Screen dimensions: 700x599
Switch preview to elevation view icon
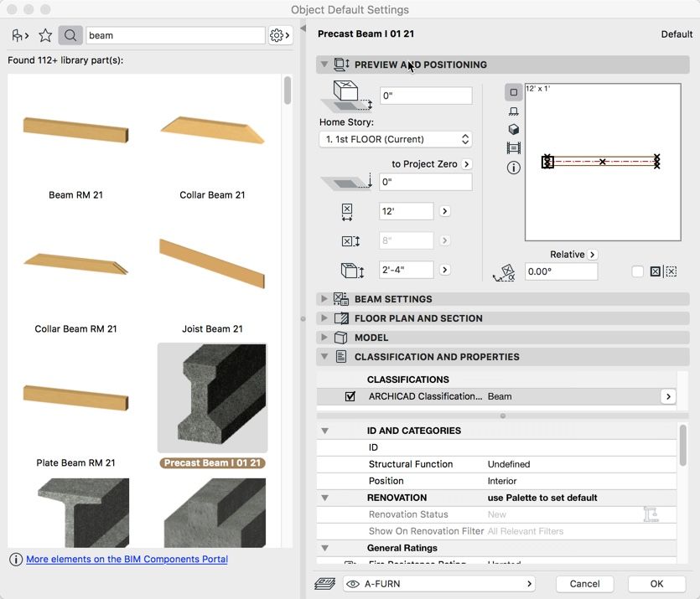point(513,111)
